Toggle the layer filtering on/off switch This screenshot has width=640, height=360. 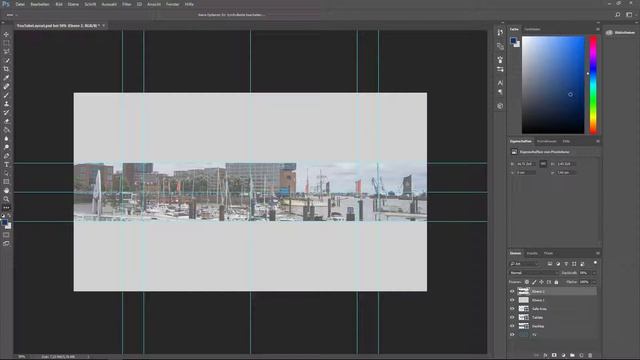[x=595, y=263]
